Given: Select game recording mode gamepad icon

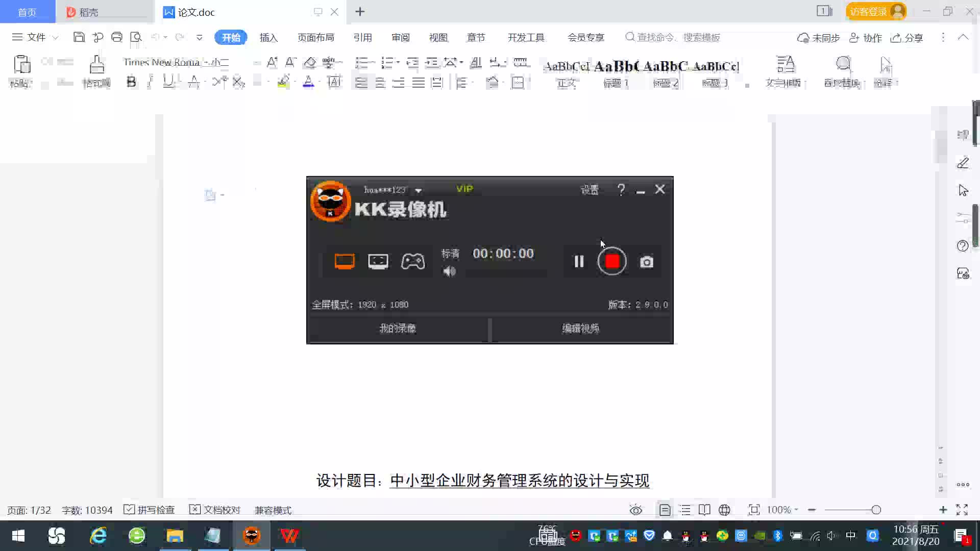Looking at the screenshot, I should [412, 262].
